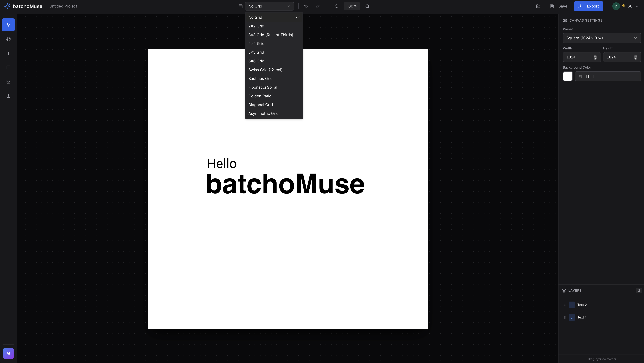644x363 pixels.
Task: Open the user account credits menu
Action: (626, 6)
